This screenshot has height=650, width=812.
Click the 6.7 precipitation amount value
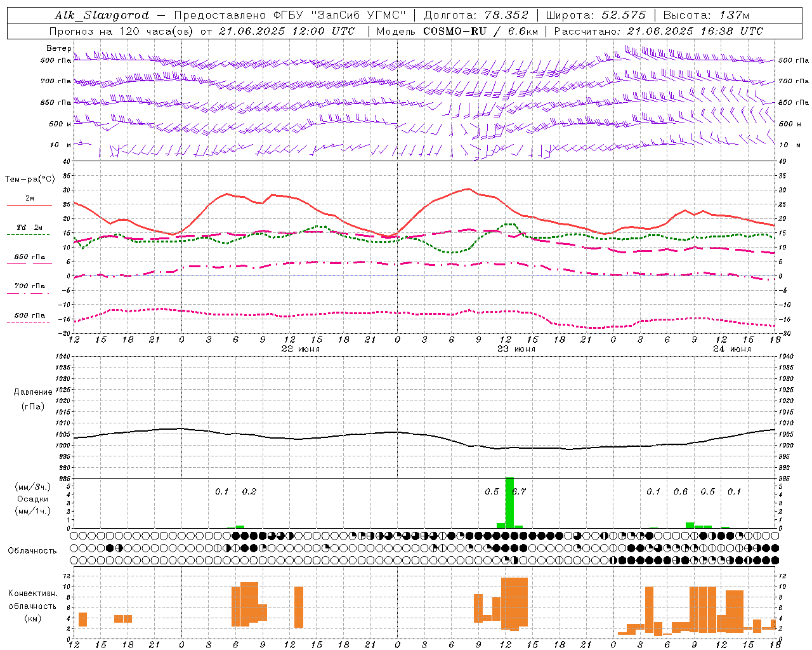click(x=519, y=491)
